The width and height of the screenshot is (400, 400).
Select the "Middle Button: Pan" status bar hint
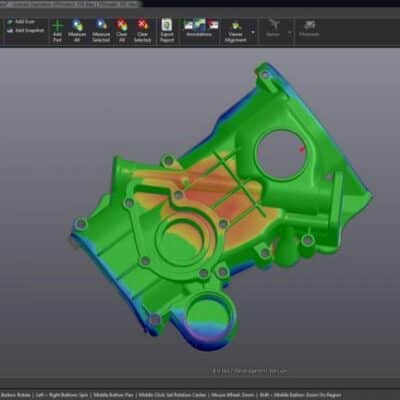click(x=114, y=395)
